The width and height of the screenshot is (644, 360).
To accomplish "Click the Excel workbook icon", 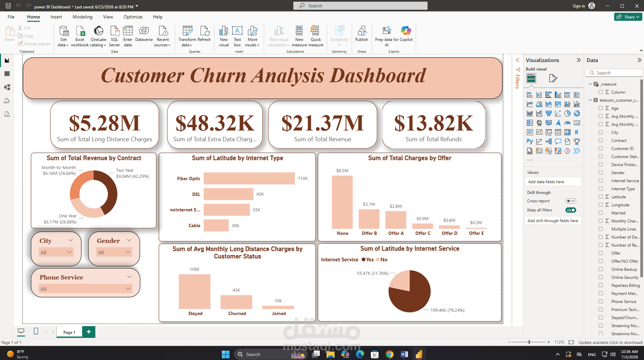I will coord(80,36).
